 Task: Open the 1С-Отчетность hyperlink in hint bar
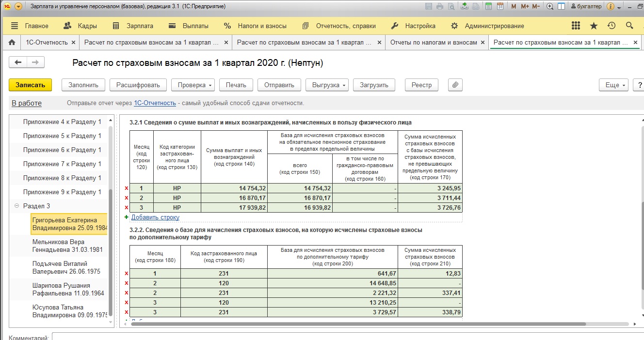[x=155, y=103]
